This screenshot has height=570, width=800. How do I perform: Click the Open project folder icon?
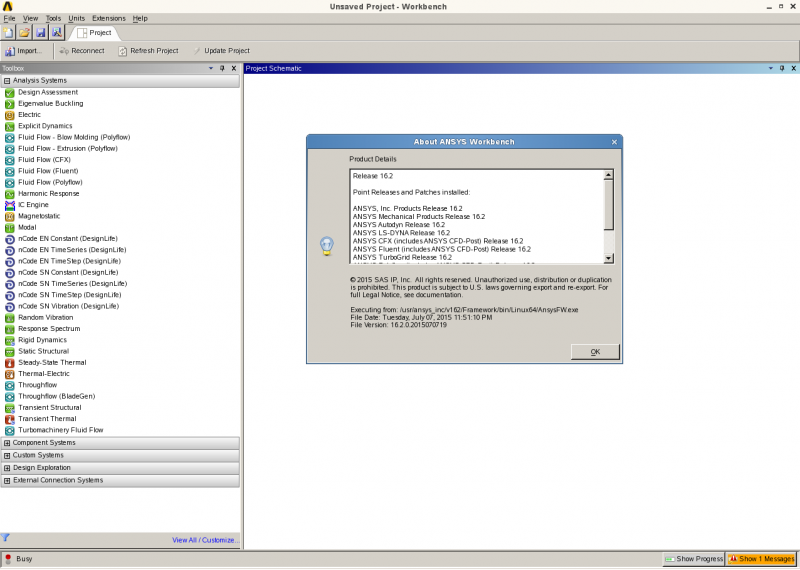pos(24,33)
